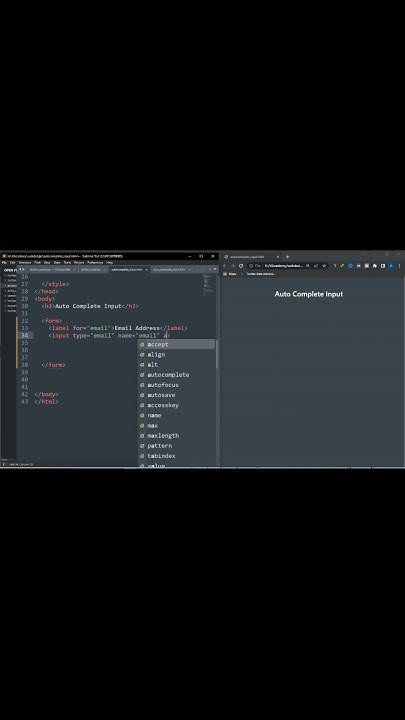Select 'name' autocomplete suggestion

click(x=177, y=415)
